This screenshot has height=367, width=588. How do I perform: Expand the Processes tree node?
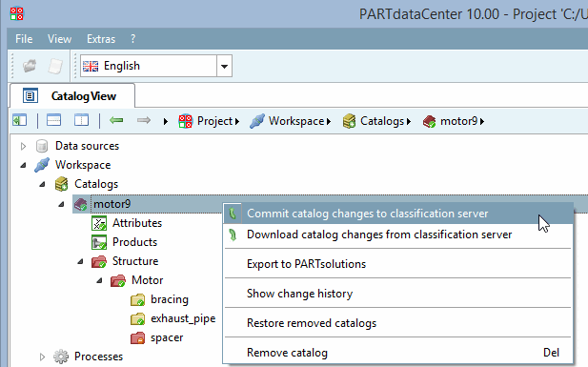[x=42, y=357]
